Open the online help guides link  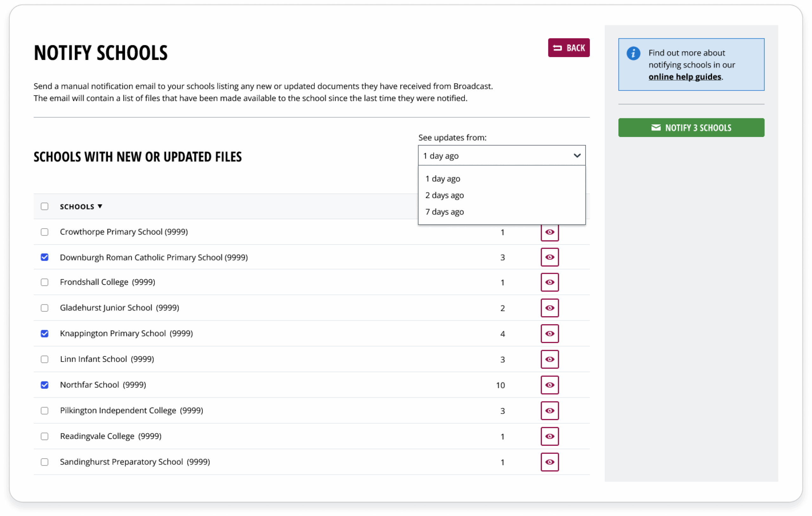[x=684, y=77]
